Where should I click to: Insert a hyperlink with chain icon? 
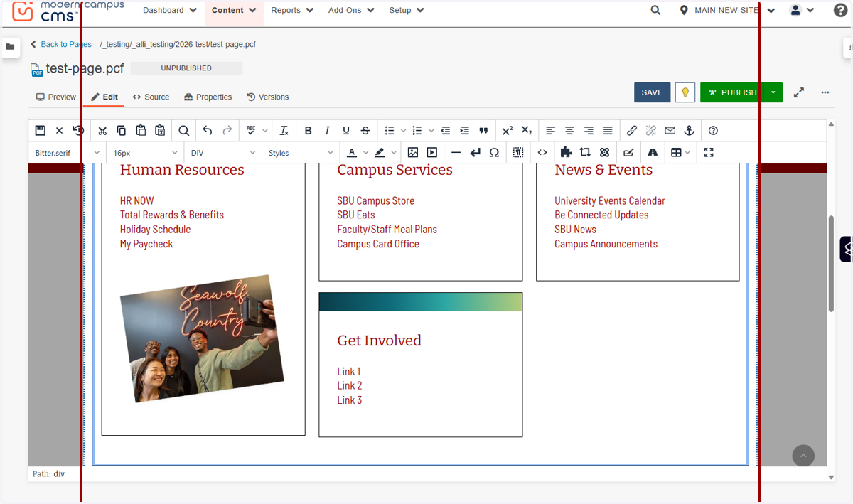pos(632,131)
